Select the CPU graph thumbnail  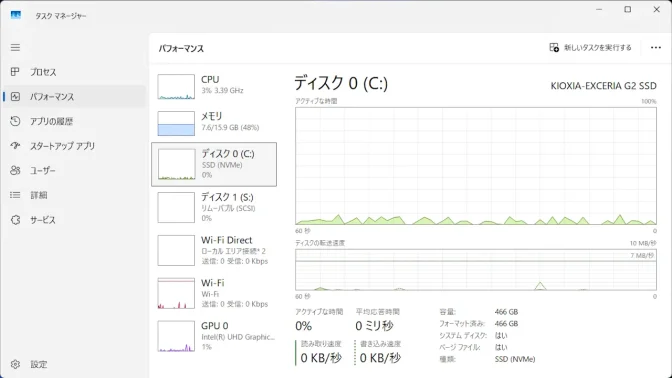pos(176,87)
